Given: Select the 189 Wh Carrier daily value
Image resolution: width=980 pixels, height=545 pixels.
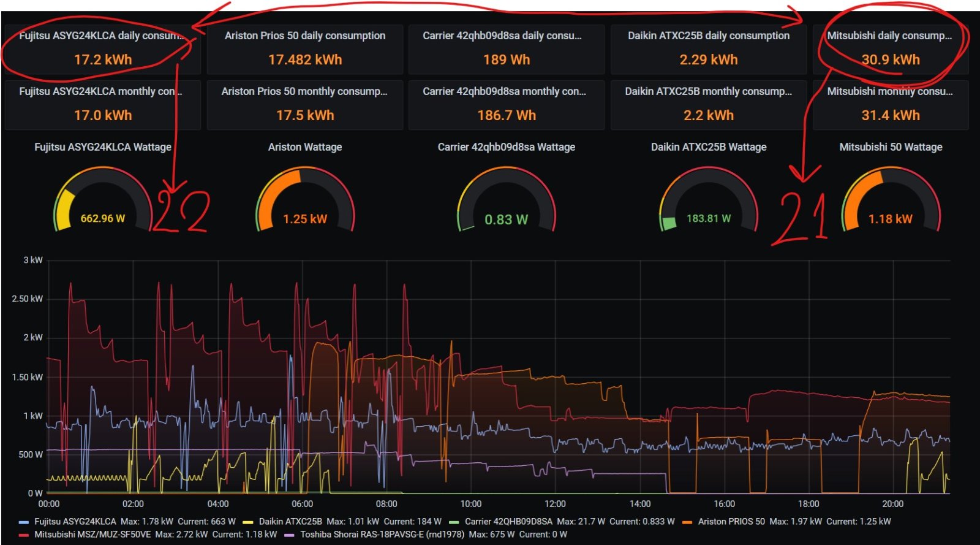Looking at the screenshot, I should (x=507, y=59).
